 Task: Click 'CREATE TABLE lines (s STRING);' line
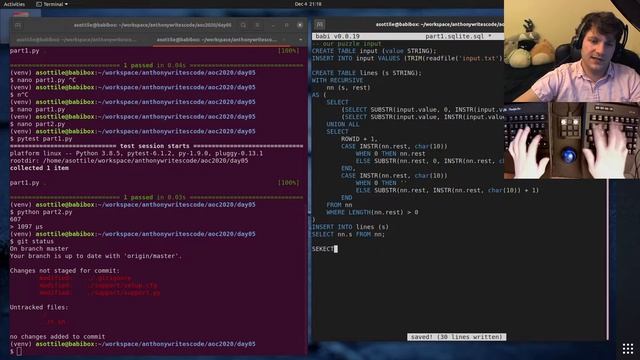(x=367, y=73)
